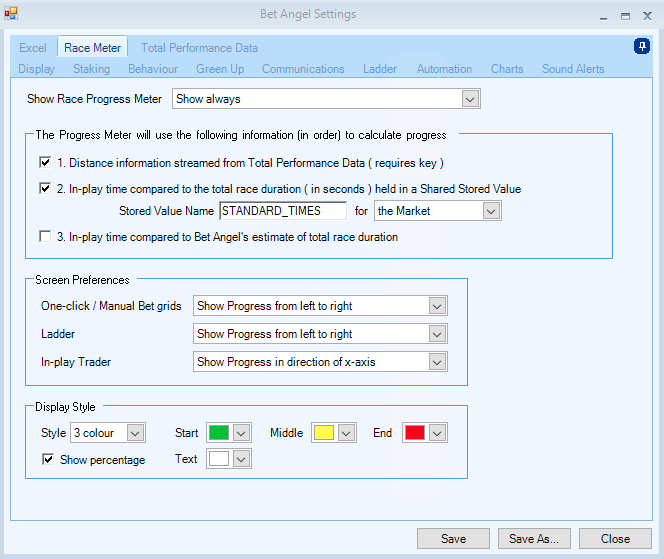664x559 pixels.
Task: Open the End colour dropdown arrow
Action: point(437,433)
